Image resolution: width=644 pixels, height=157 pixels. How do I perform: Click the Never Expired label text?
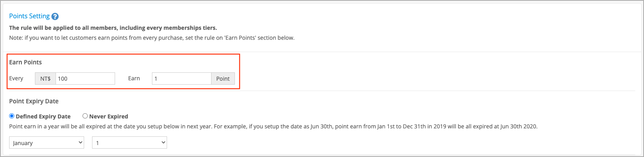coord(109,116)
